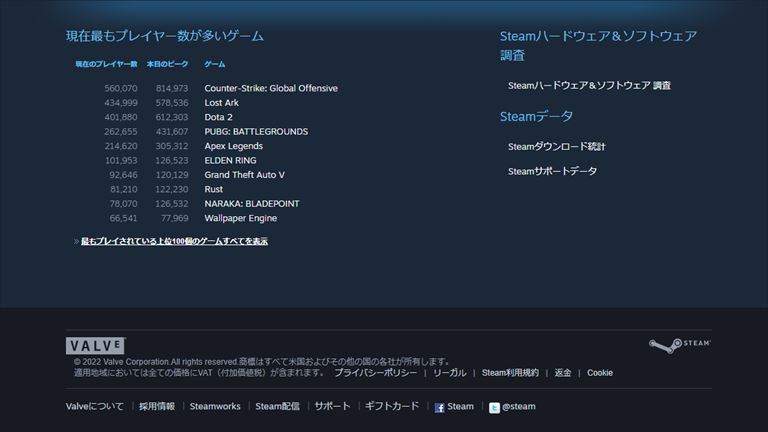Click peak value 612,303 for Dota 2
This screenshot has width=768, height=432.
[x=172, y=117]
